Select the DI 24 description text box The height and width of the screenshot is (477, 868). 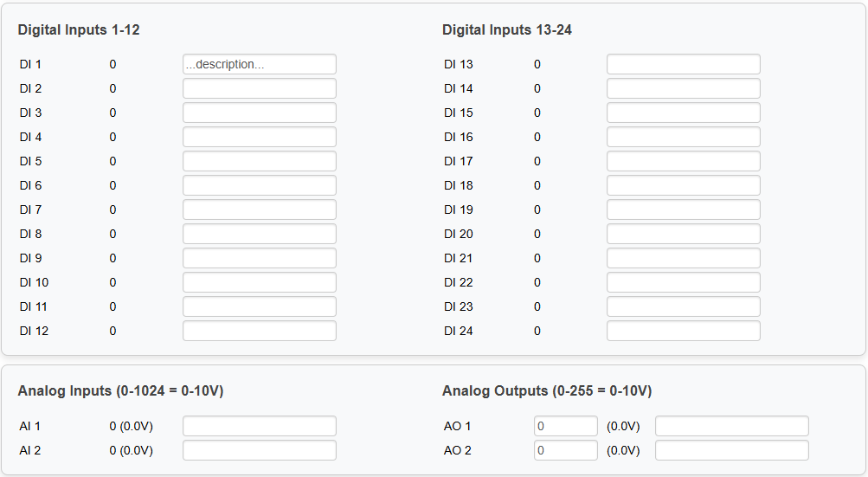pyautogui.click(x=683, y=331)
